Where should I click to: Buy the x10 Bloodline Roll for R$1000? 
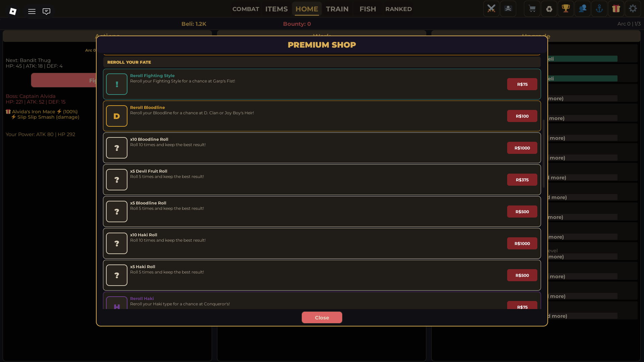(x=522, y=148)
